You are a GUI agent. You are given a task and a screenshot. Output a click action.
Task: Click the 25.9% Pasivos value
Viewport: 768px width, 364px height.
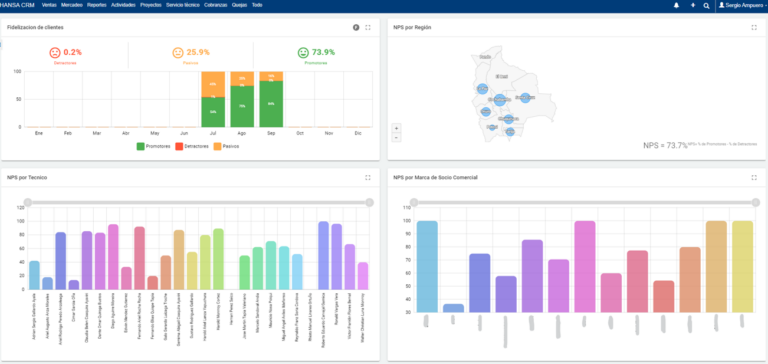[198, 52]
